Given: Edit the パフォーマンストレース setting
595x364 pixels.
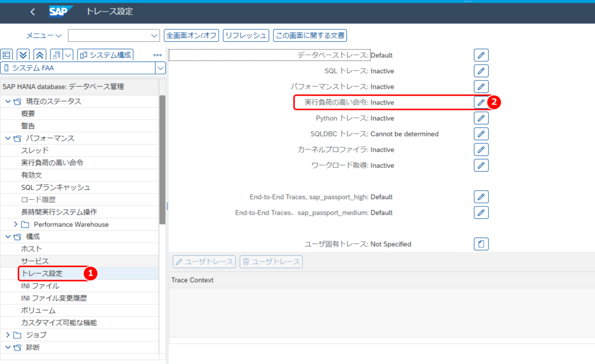Looking at the screenshot, I should (481, 87).
